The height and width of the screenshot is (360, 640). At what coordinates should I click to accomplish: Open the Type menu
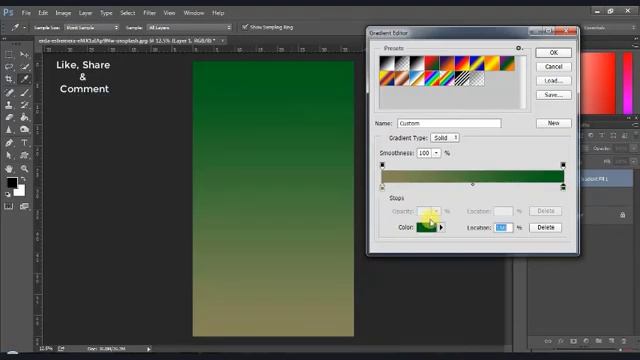click(x=106, y=13)
